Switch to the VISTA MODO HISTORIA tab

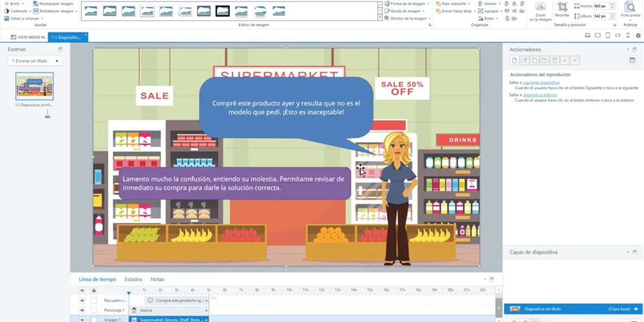point(29,37)
